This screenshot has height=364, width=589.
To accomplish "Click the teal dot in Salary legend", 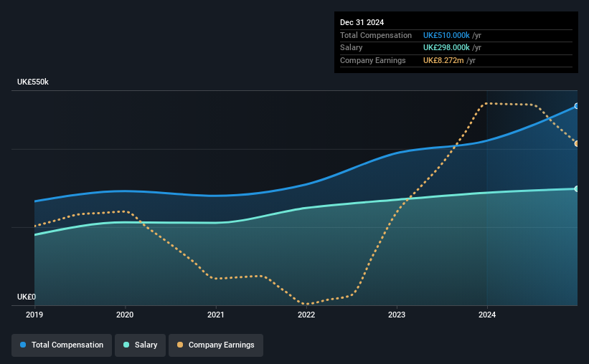I will click(126, 345).
